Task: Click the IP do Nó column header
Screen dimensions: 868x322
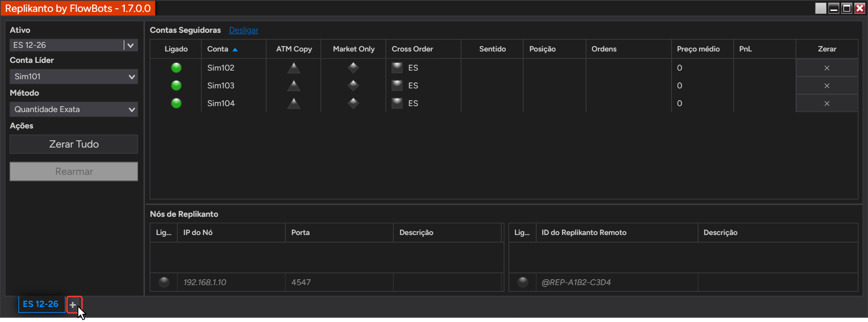Action: [231, 232]
